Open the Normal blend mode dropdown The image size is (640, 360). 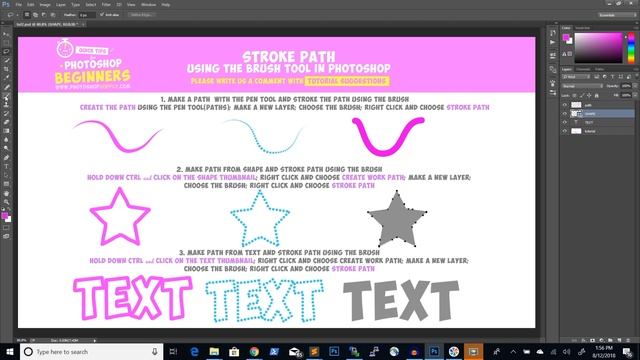pyautogui.click(x=582, y=86)
